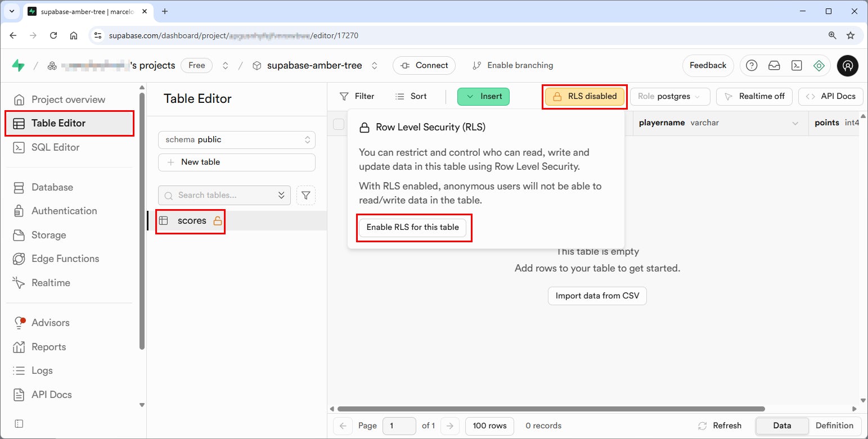868x439 pixels.
Task: Open the Role postgres dropdown
Action: [x=669, y=96]
